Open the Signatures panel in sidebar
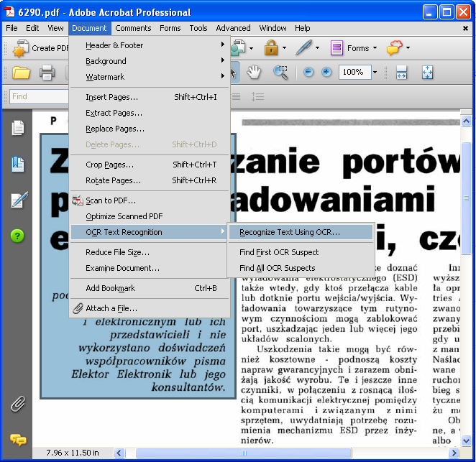 pyautogui.click(x=18, y=200)
